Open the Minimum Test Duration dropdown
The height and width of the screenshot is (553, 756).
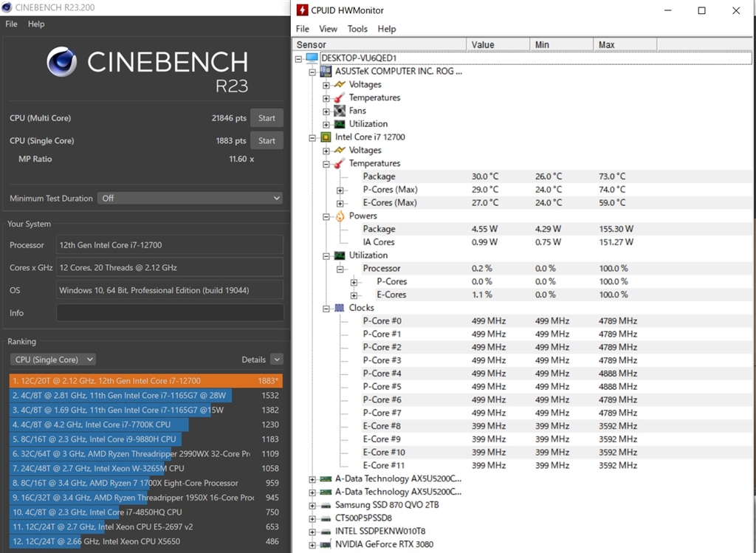click(190, 198)
